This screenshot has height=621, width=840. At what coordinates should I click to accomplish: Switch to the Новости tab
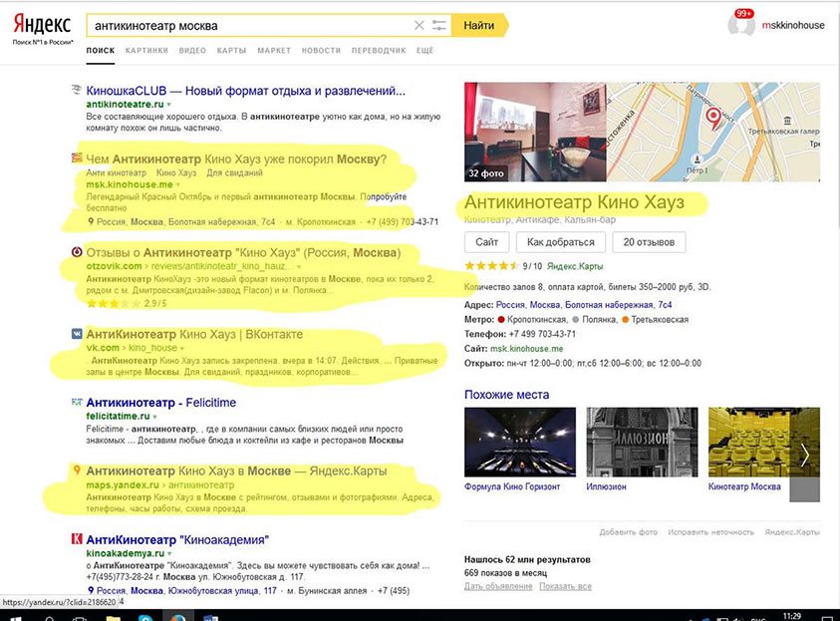pyautogui.click(x=320, y=50)
